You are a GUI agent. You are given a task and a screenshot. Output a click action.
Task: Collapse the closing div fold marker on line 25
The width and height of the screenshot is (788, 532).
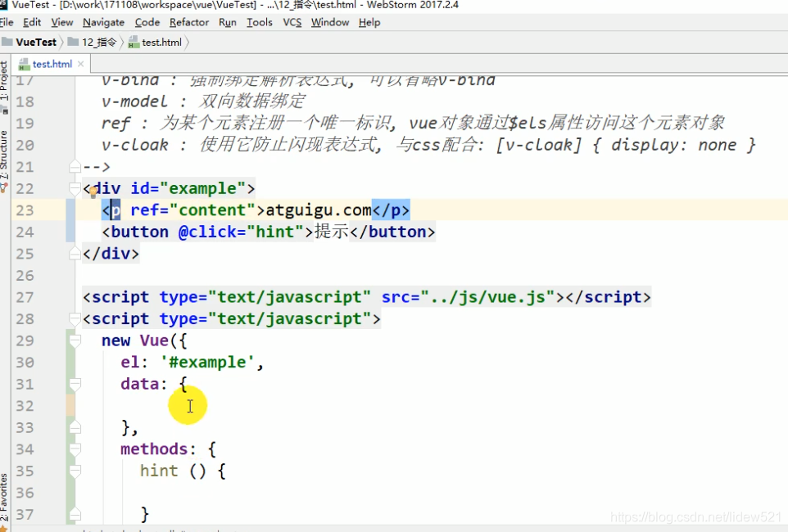pyautogui.click(x=75, y=254)
